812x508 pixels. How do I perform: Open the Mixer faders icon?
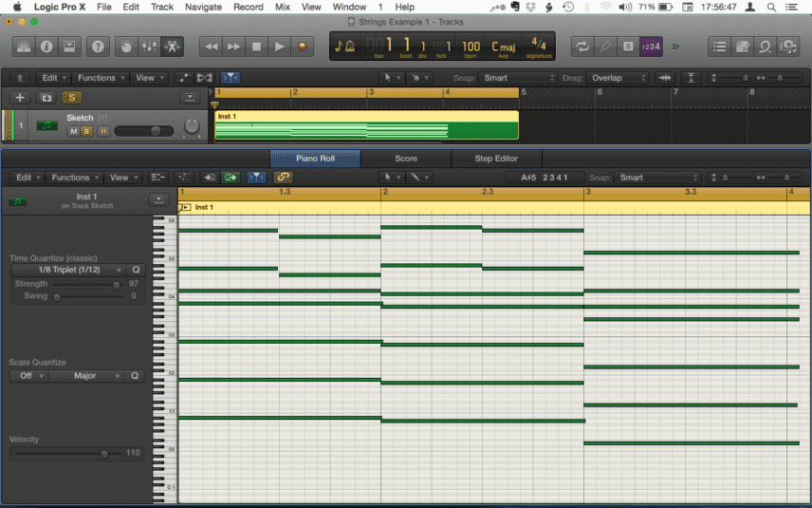tap(149, 47)
